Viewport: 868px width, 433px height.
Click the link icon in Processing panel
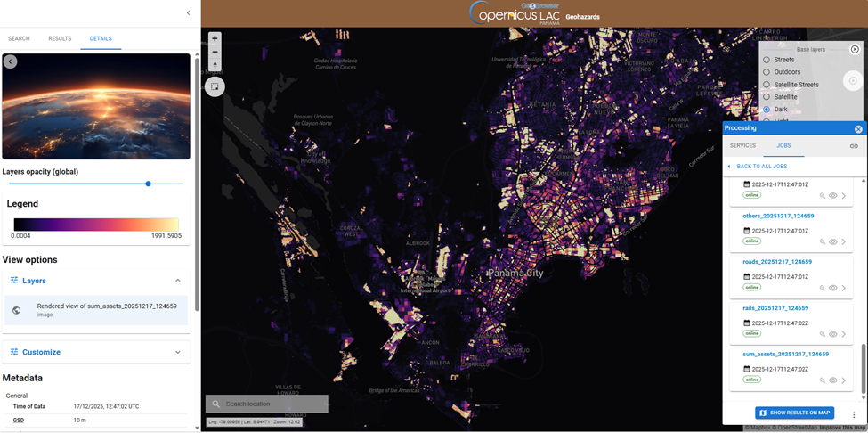tap(853, 145)
